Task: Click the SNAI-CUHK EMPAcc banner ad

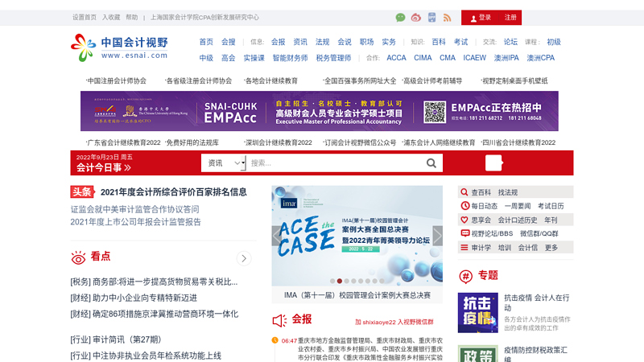Action: point(319,111)
